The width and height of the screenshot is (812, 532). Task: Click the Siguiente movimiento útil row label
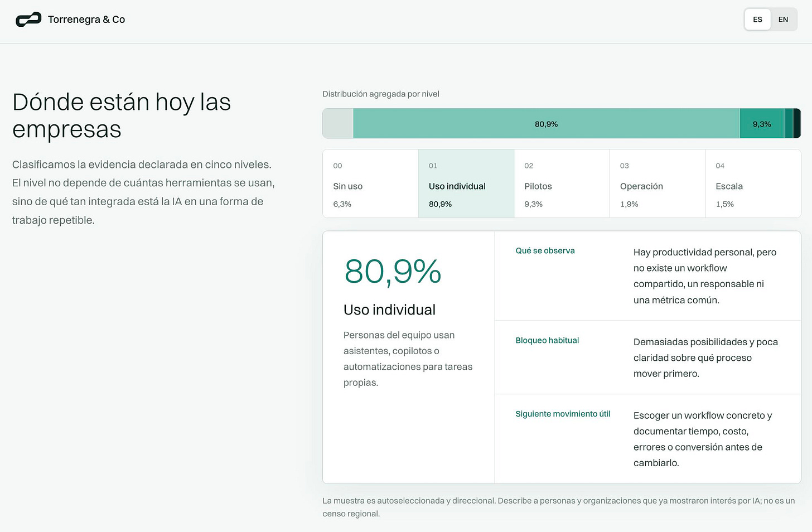pyautogui.click(x=563, y=414)
